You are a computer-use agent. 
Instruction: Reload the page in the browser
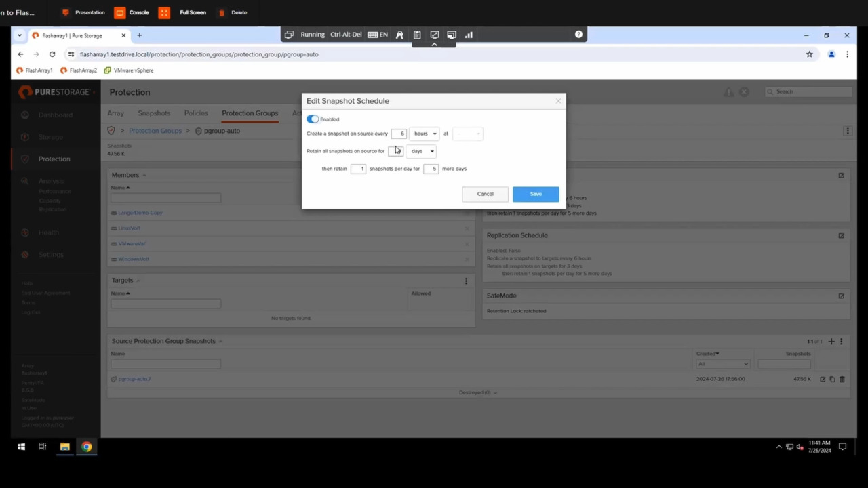52,54
